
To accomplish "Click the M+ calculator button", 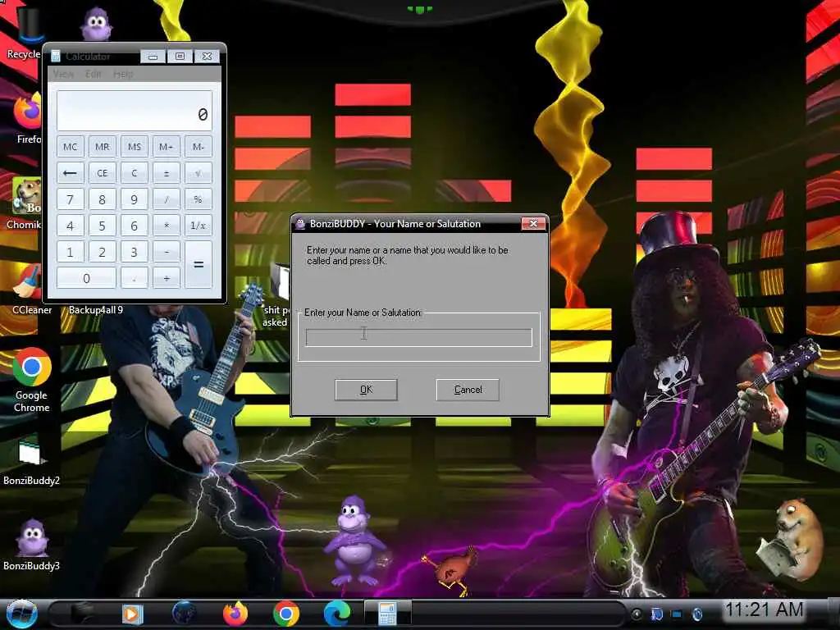I will coord(166,147).
